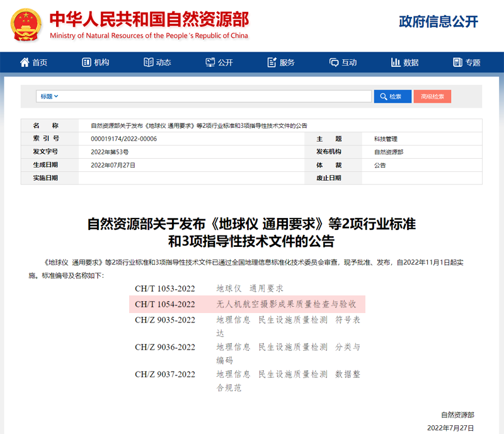Open 高级检索 advanced search
The image size is (504, 434).
(x=433, y=96)
